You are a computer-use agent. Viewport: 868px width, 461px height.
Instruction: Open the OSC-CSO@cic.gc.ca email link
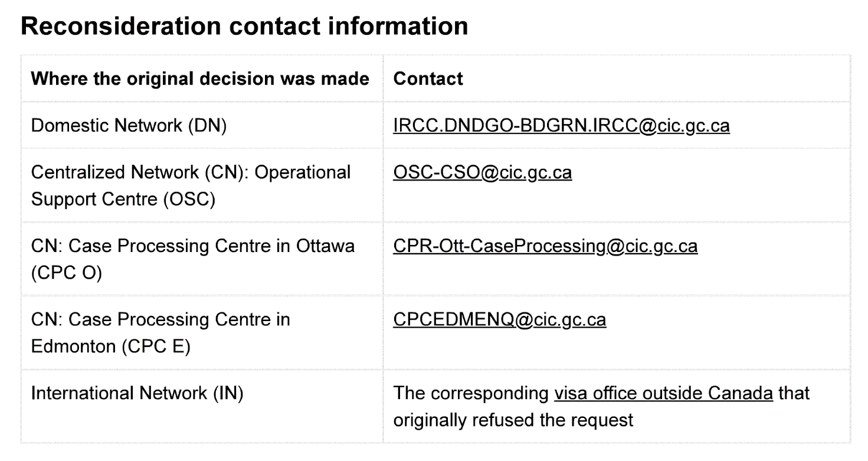tap(482, 172)
